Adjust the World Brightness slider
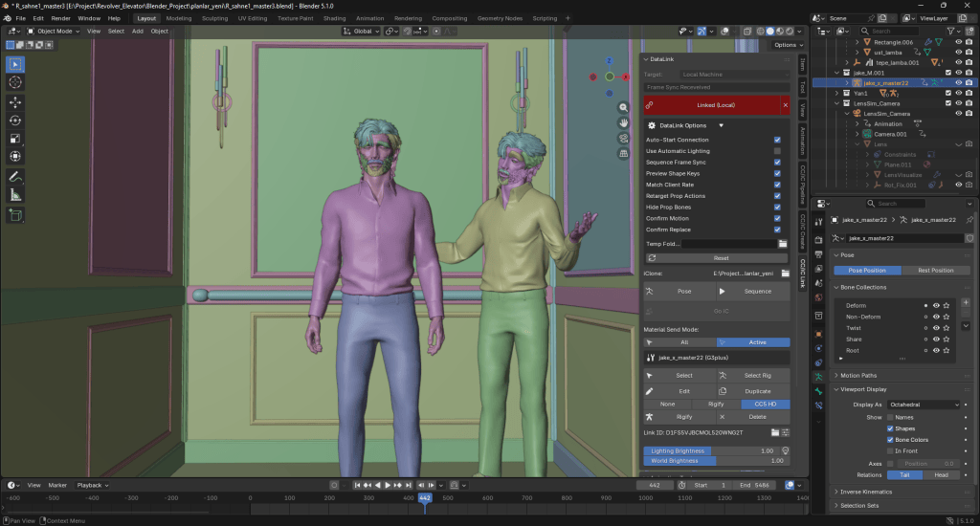The width and height of the screenshot is (980, 526). [x=716, y=461]
